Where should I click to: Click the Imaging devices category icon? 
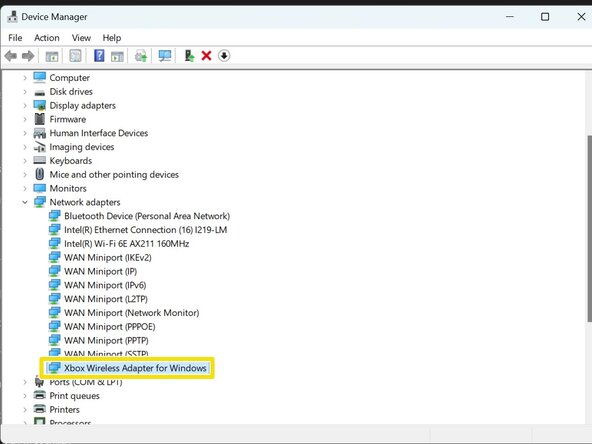click(40, 147)
